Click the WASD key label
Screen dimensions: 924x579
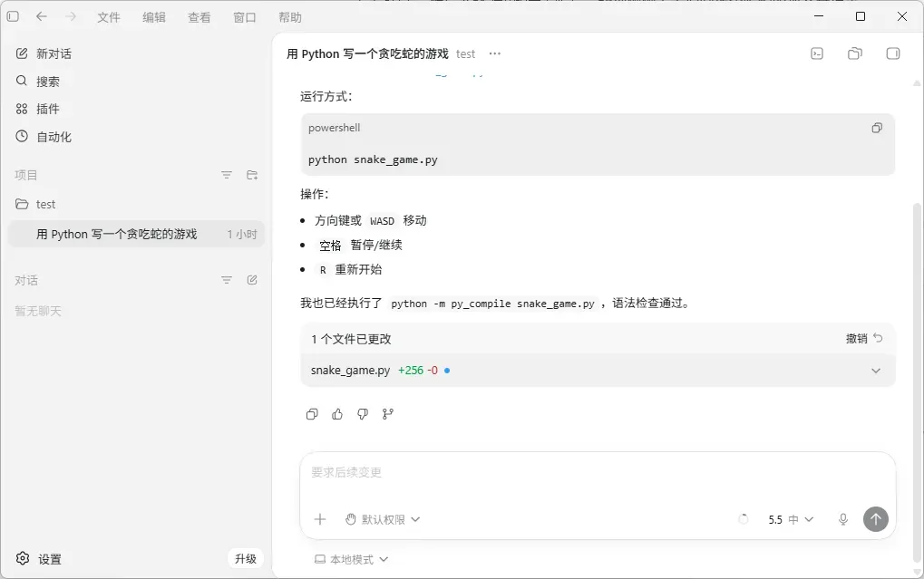pos(382,221)
